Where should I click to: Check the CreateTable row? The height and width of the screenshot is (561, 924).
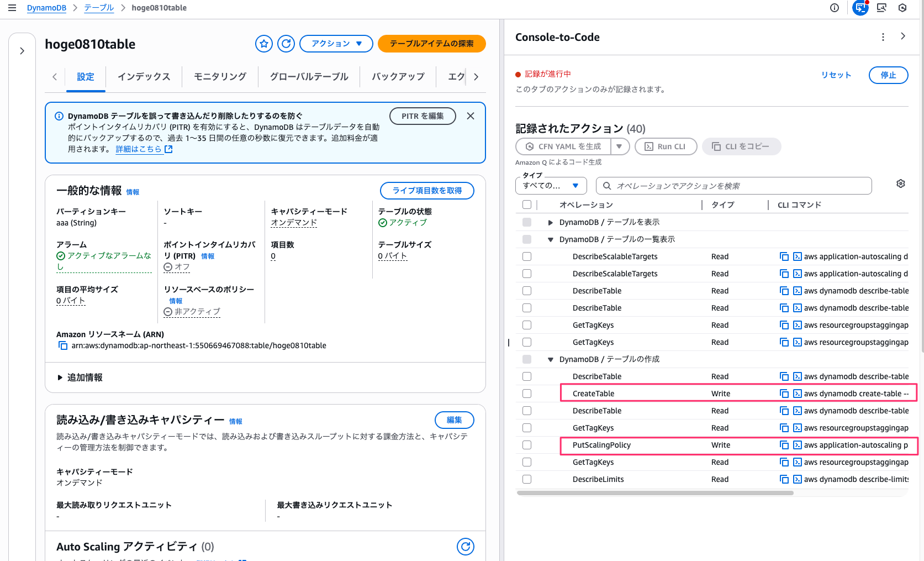tap(527, 394)
